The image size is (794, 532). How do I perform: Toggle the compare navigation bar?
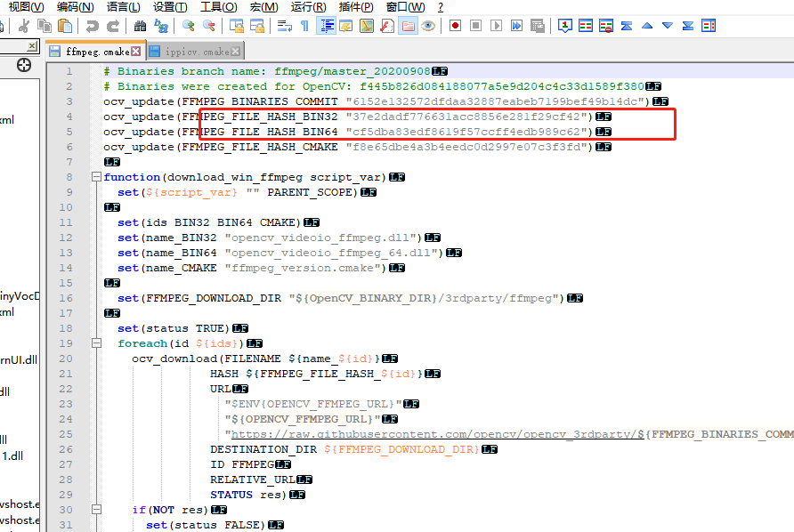(x=709, y=26)
